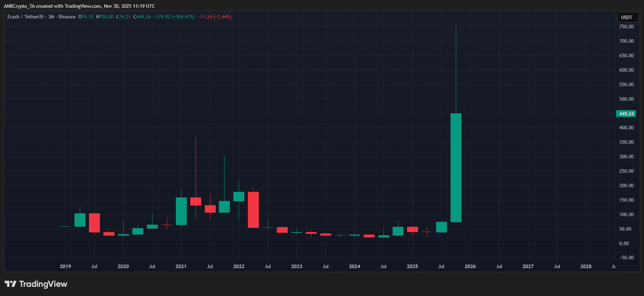Click the close value C449.24
The height and width of the screenshot is (296, 644).
pos(142,17)
